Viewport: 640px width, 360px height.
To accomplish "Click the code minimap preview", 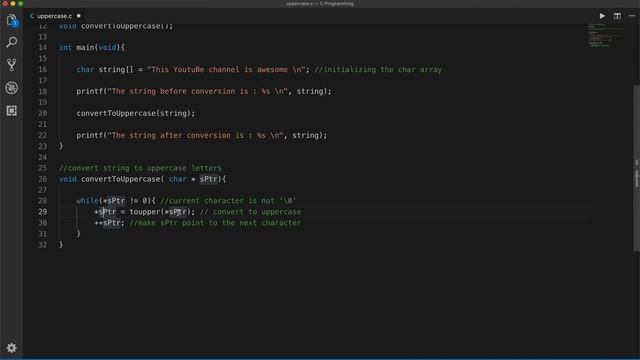I will (x=606, y=36).
